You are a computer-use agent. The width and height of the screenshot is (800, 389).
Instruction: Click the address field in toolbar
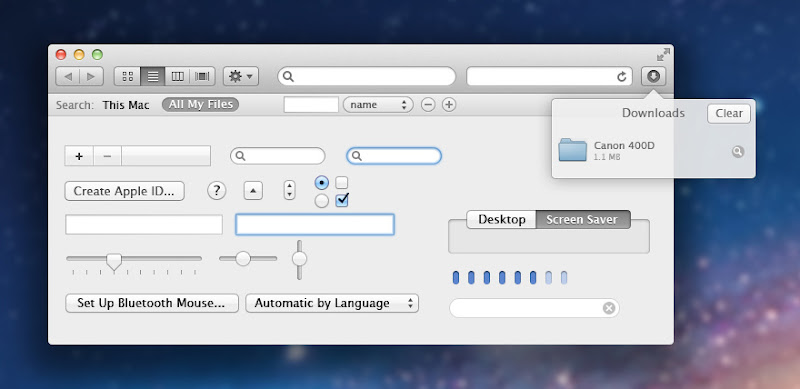549,77
